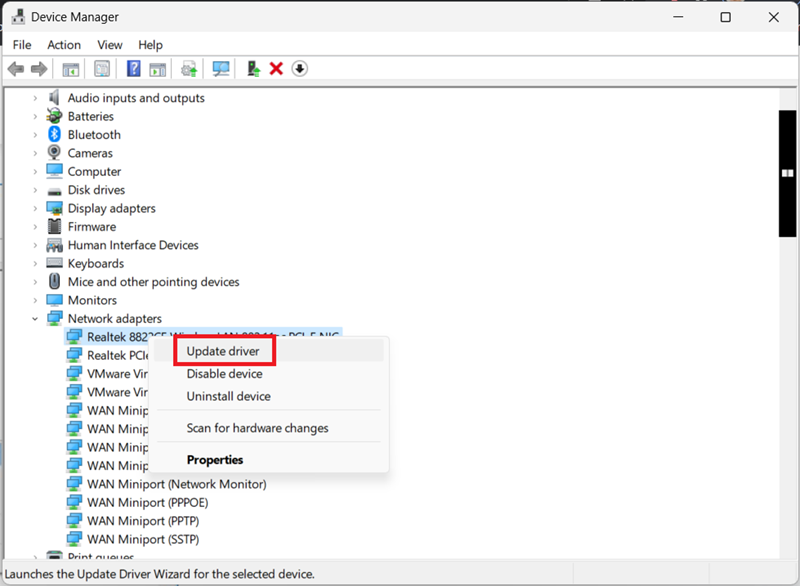
Task: Click the circled down arrow disable toolbar icon
Action: tap(299, 68)
